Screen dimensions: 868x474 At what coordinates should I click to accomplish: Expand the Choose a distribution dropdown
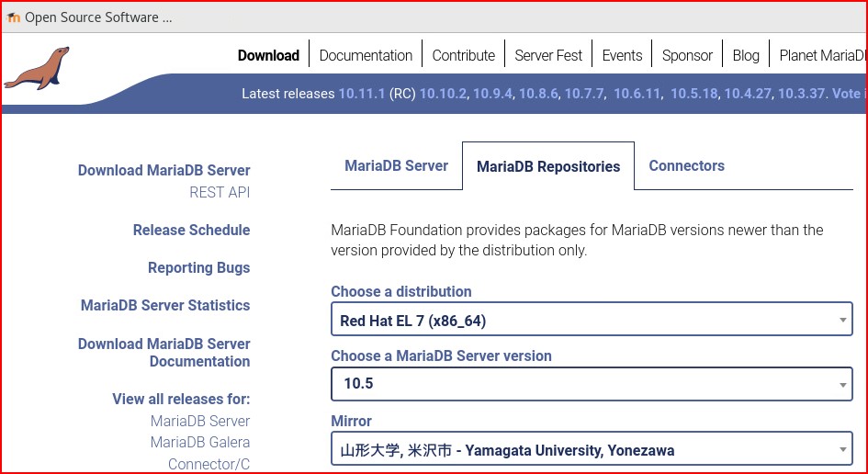592,320
